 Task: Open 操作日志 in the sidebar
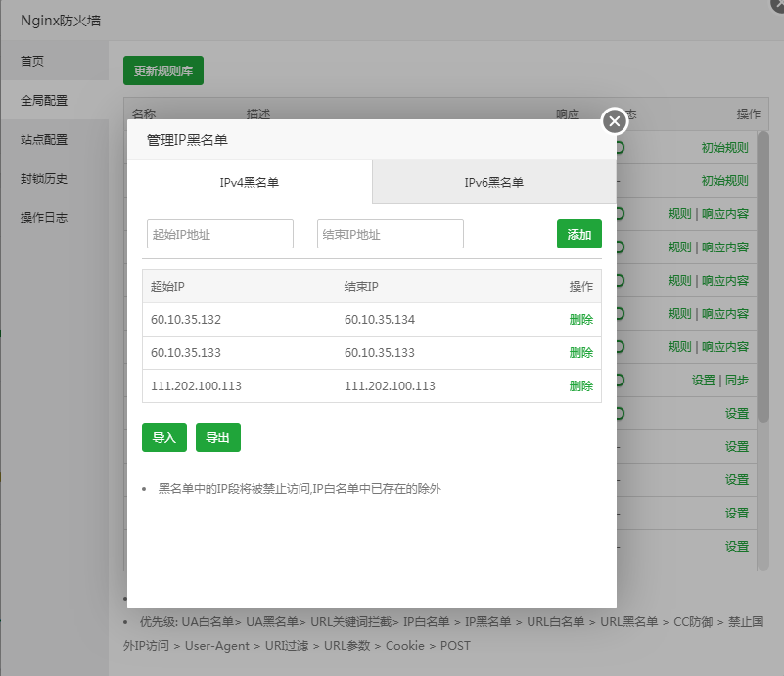pyautogui.click(x=54, y=218)
